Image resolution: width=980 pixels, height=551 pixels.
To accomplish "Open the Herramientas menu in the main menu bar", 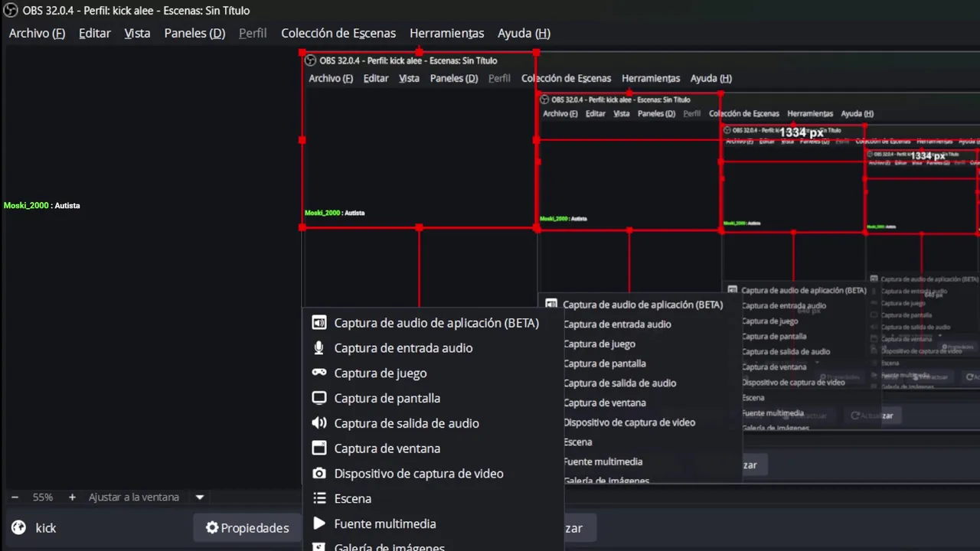I will coord(447,34).
